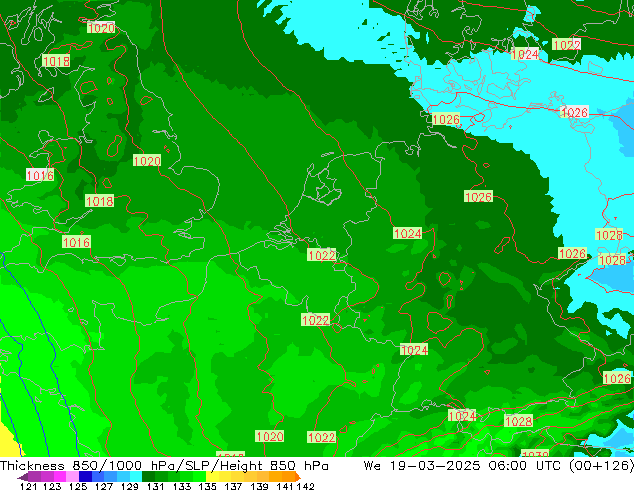The height and width of the screenshot is (490, 634).
Task: Click the bright magenta legend swatch
Action: click(60, 476)
